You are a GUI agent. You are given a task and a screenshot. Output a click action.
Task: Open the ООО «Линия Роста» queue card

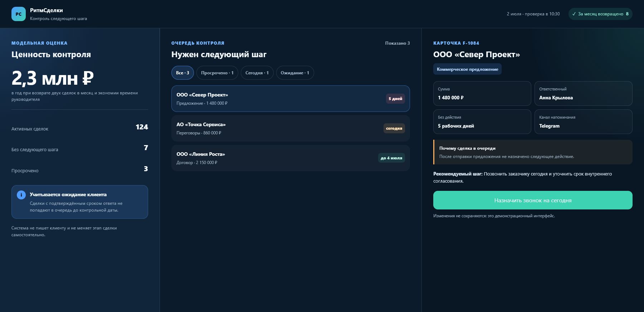tap(291, 158)
